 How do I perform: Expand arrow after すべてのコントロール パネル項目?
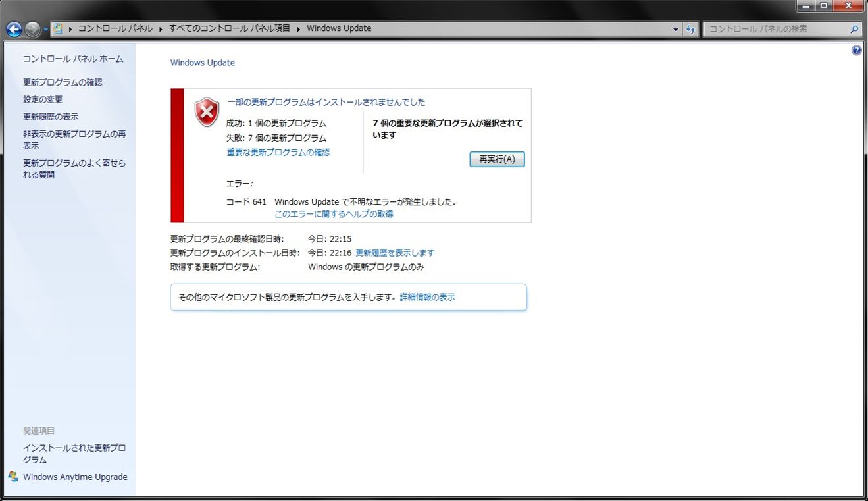tap(298, 29)
